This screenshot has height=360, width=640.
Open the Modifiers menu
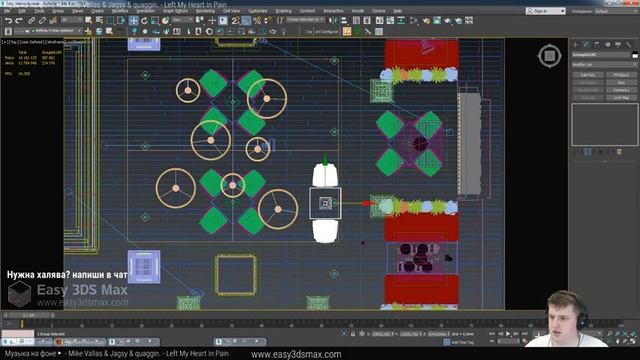click(x=120, y=11)
